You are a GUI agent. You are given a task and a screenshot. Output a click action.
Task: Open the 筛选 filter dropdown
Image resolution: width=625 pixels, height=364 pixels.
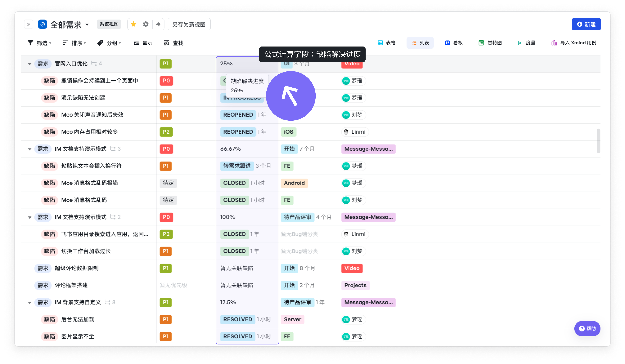click(39, 43)
